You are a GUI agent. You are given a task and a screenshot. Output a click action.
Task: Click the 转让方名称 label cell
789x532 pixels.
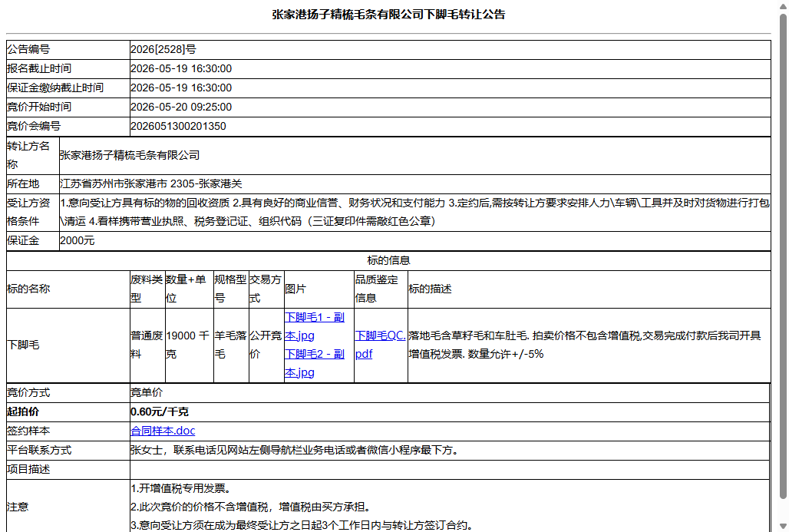click(33, 156)
